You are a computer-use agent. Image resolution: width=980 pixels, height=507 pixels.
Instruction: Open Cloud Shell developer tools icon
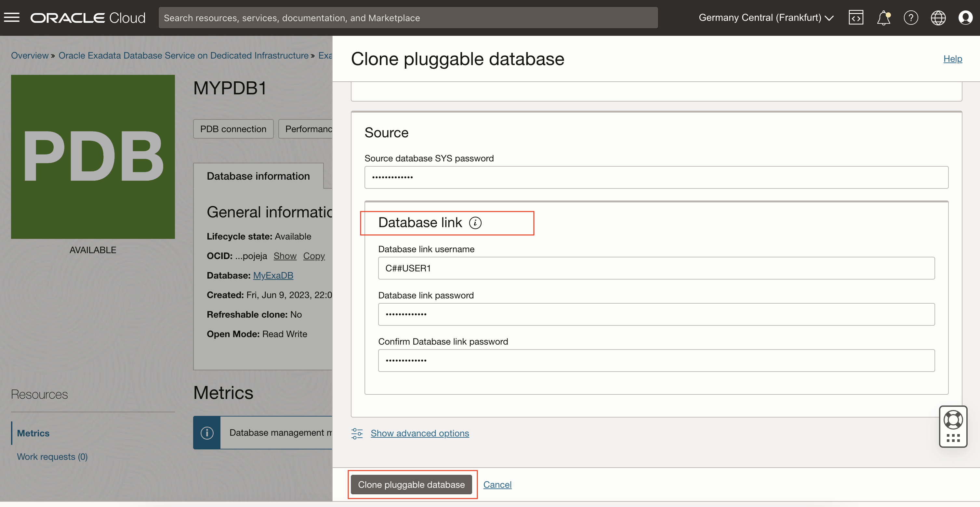coord(855,18)
